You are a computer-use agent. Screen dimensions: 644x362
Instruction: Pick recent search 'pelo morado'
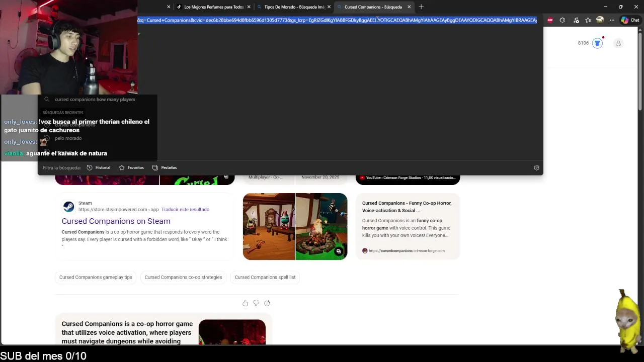68,138
